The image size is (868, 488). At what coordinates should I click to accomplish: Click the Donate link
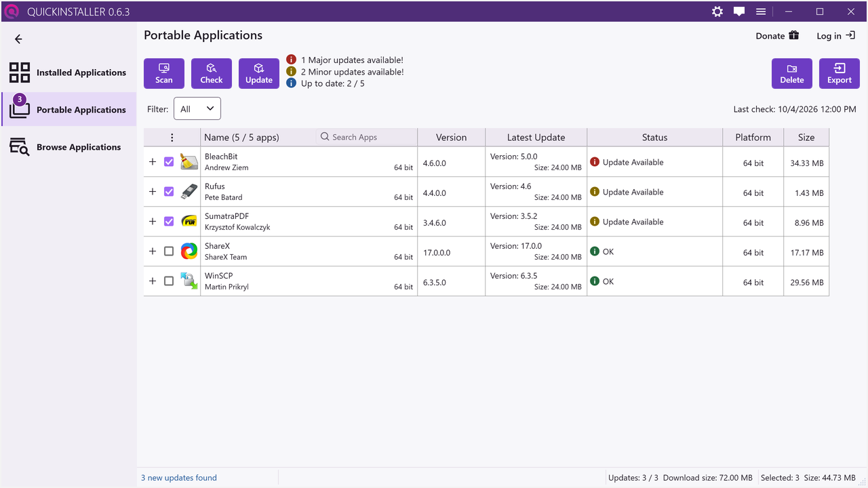pos(778,36)
